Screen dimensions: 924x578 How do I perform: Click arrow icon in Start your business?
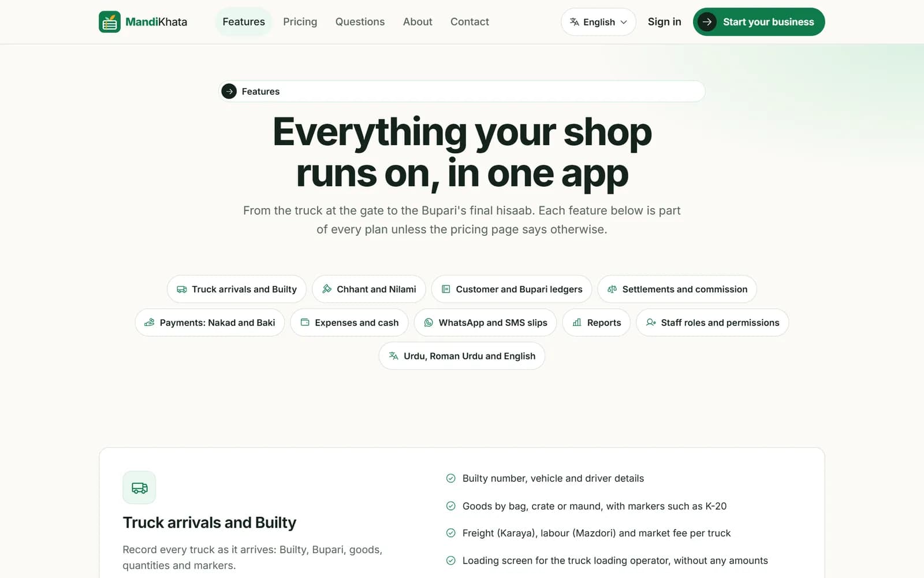pyautogui.click(x=707, y=22)
